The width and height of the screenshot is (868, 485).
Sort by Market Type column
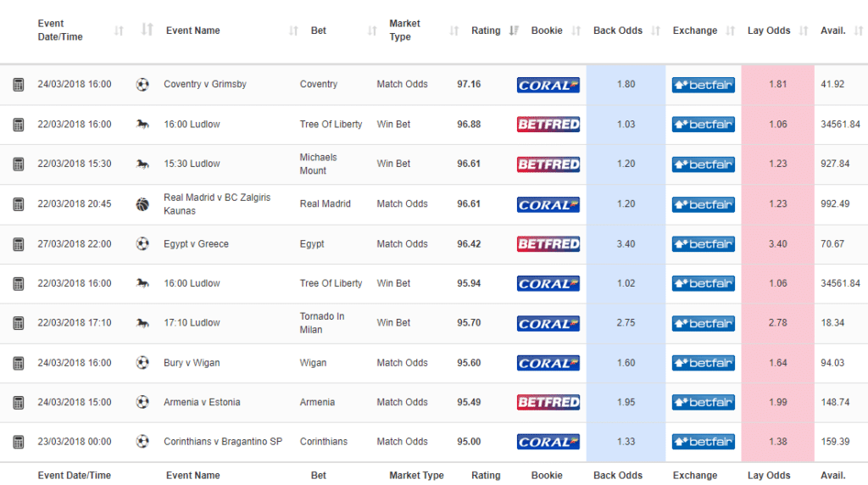click(x=454, y=31)
